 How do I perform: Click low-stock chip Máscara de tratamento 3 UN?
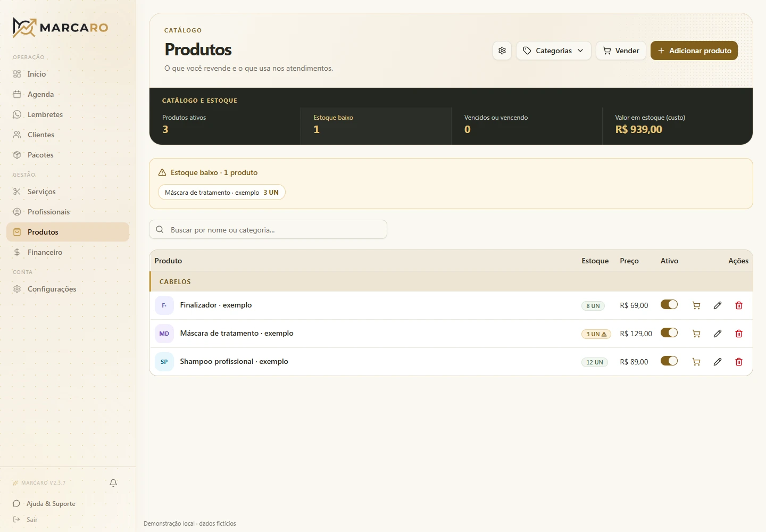click(x=222, y=193)
